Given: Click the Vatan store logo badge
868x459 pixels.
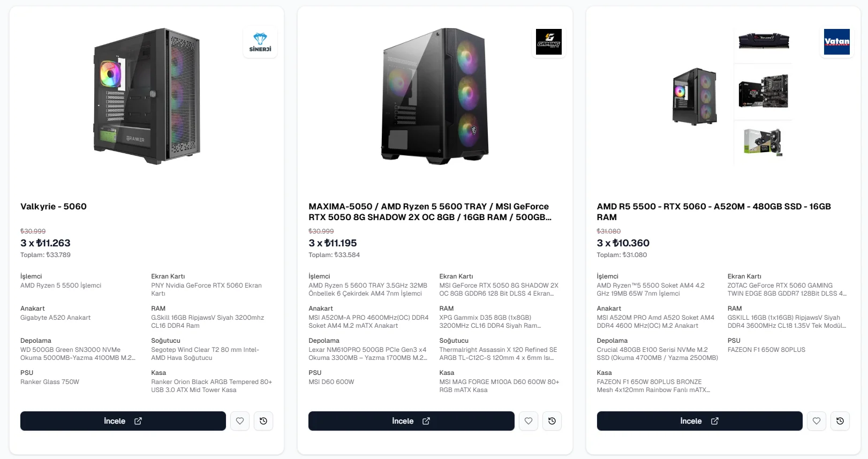Looking at the screenshot, I should pos(837,42).
